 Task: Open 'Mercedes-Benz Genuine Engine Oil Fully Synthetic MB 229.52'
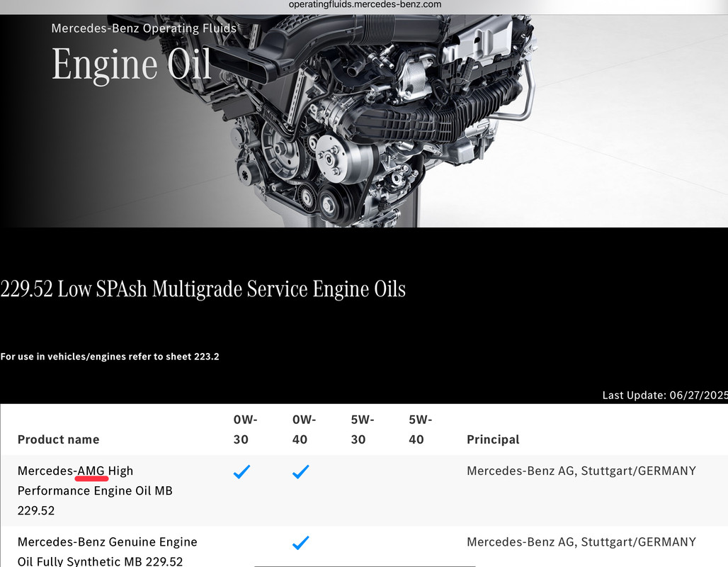click(107, 551)
